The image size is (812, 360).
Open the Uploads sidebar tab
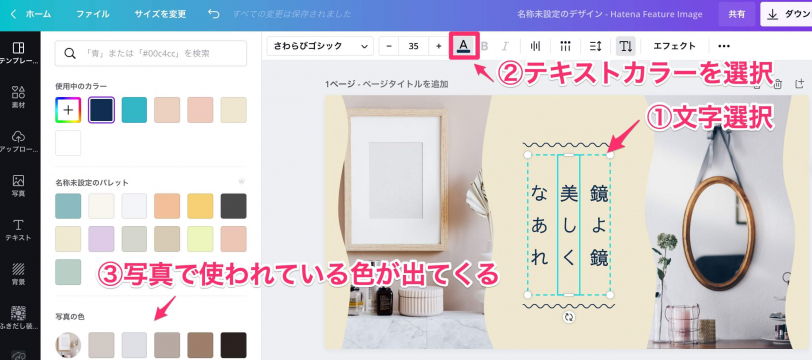click(x=19, y=142)
